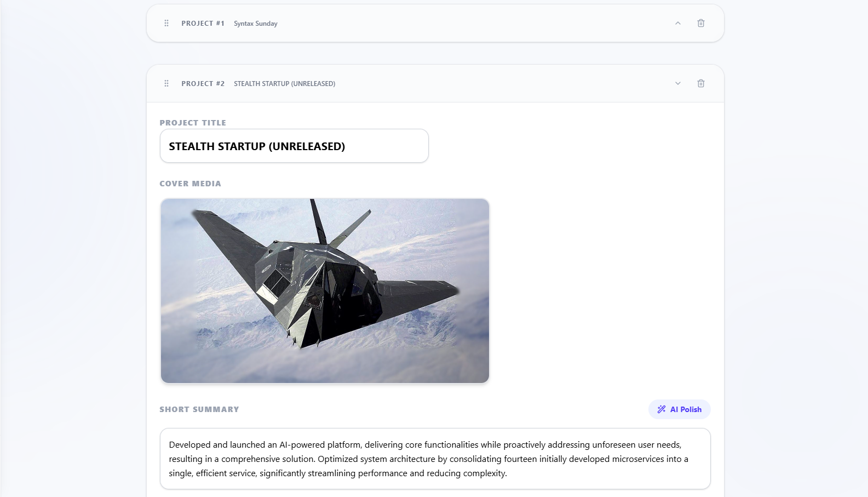Click the "Syntax Sunday" header title

255,24
